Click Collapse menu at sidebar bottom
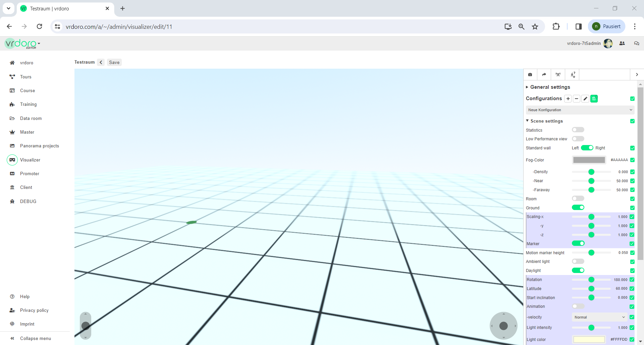This screenshot has height=345, width=644. point(35,339)
